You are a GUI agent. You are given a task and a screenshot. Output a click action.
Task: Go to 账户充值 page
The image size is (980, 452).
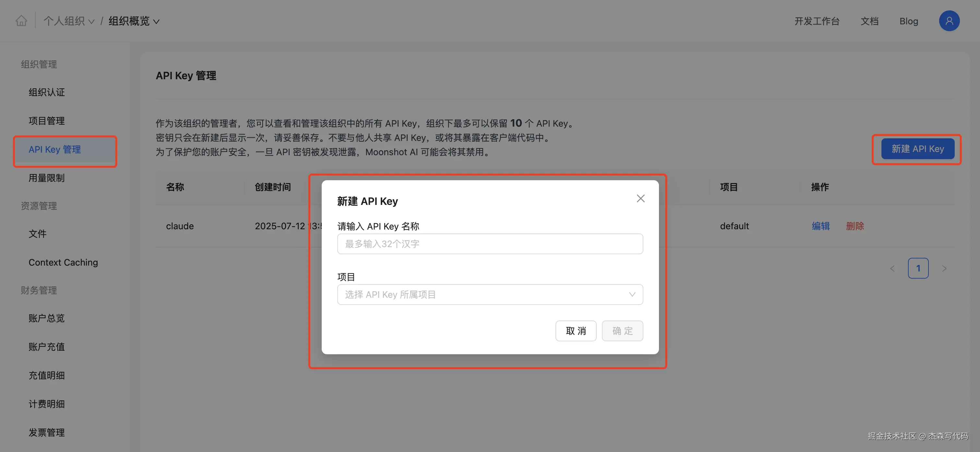click(x=46, y=346)
